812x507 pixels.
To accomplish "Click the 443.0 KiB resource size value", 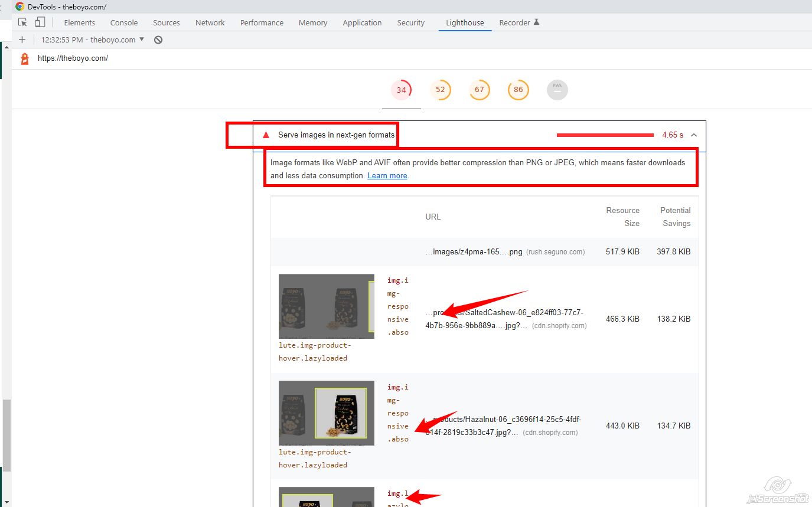I will (622, 426).
